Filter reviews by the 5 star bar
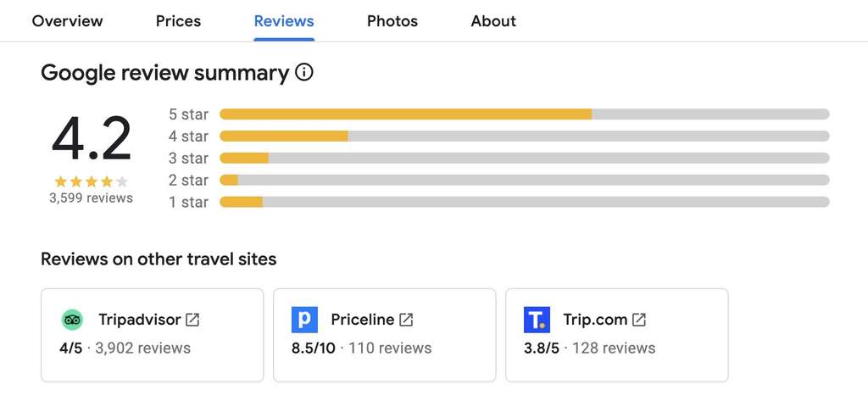 [524, 114]
